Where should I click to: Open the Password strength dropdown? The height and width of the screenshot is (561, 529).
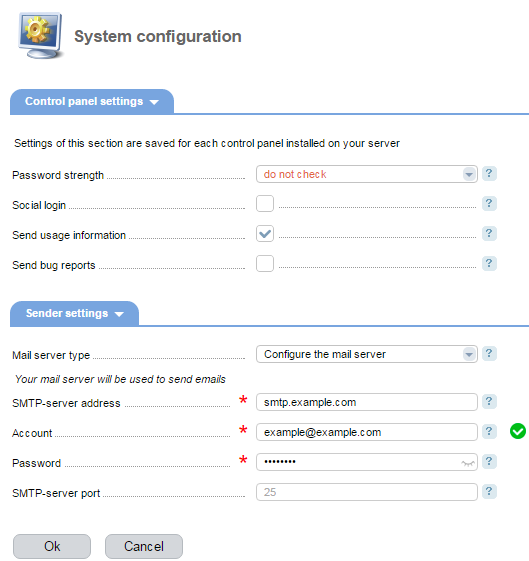point(367,174)
